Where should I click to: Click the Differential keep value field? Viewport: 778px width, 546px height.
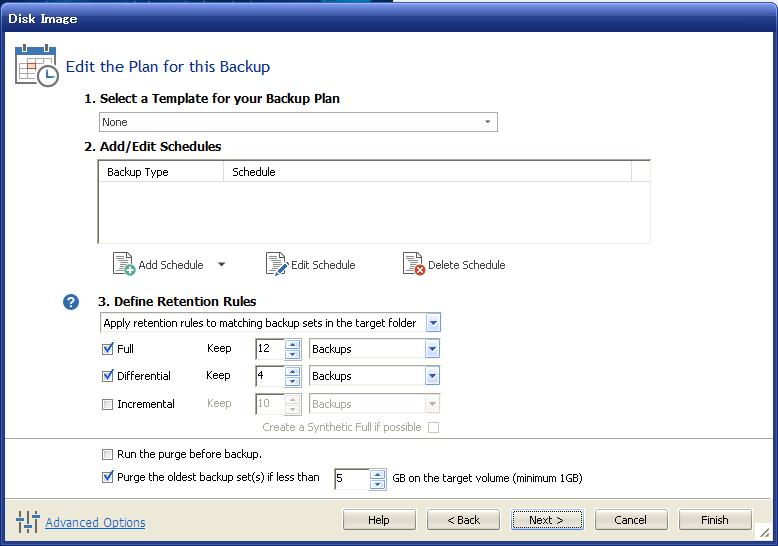pyautogui.click(x=270, y=376)
